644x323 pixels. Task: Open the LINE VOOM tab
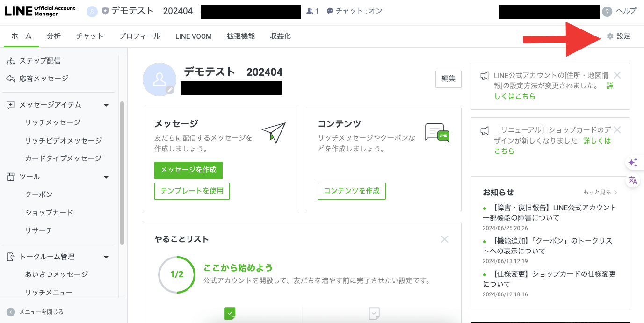tap(194, 36)
